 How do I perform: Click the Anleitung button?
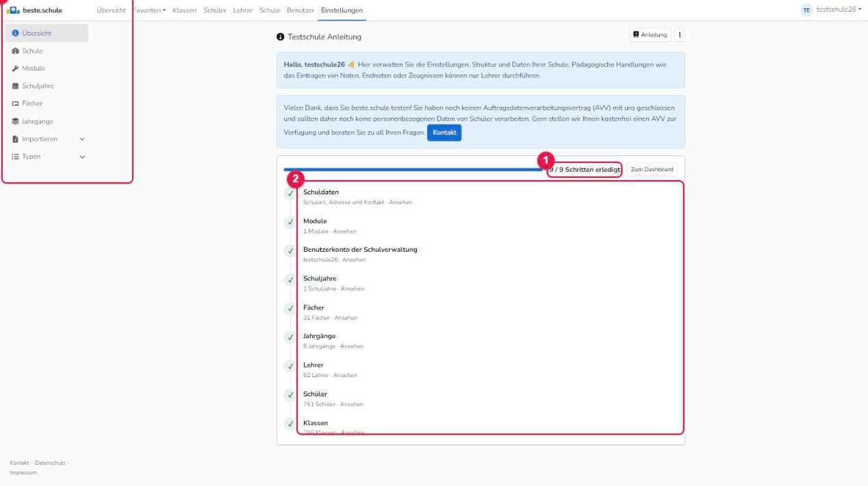[650, 35]
